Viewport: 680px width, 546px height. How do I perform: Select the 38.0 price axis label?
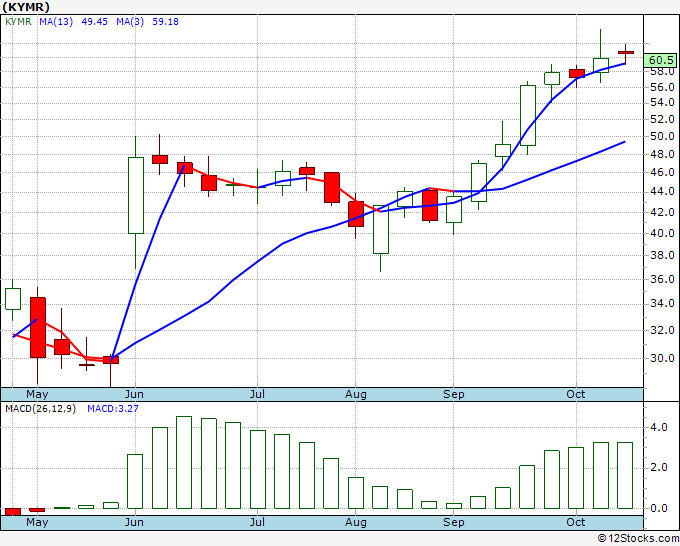(x=662, y=255)
